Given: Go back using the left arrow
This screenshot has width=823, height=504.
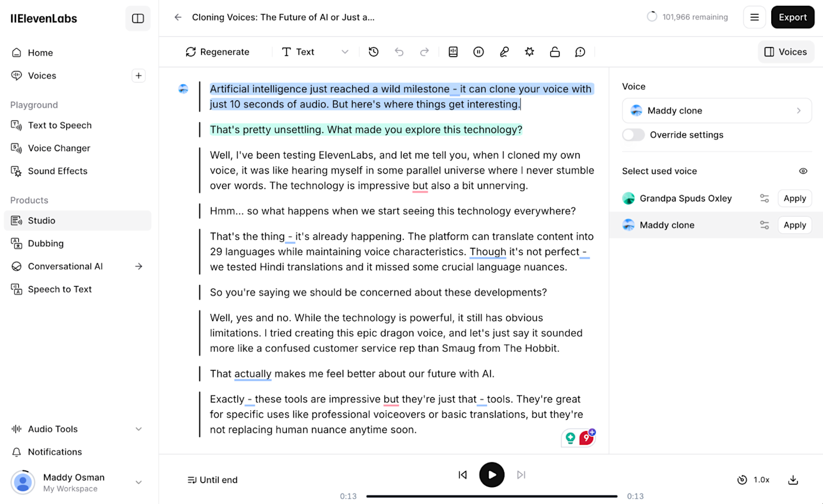Looking at the screenshot, I should click(x=178, y=17).
